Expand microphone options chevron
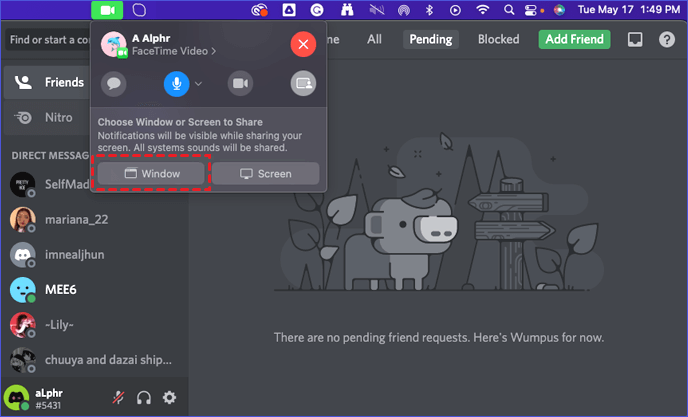The image size is (688, 417). coord(198,83)
